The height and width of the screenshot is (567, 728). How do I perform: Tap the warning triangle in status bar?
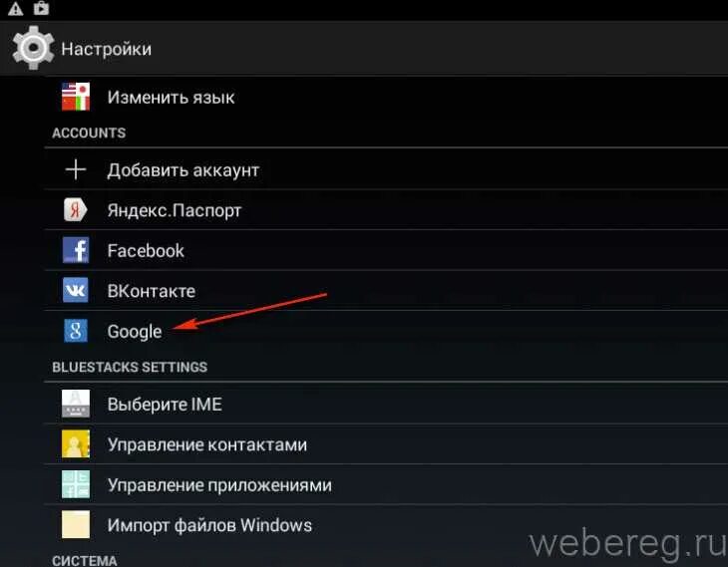15,8
